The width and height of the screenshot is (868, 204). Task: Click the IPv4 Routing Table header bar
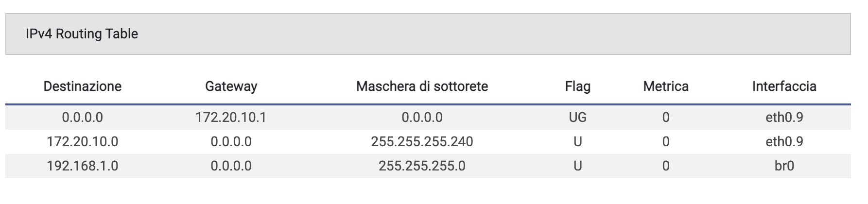(x=428, y=34)
